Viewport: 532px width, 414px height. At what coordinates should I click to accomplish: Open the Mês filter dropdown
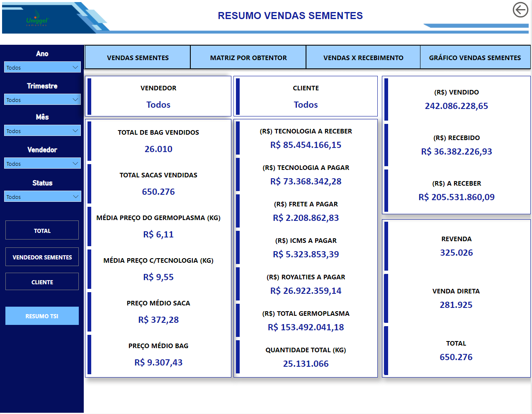point(42,131)
